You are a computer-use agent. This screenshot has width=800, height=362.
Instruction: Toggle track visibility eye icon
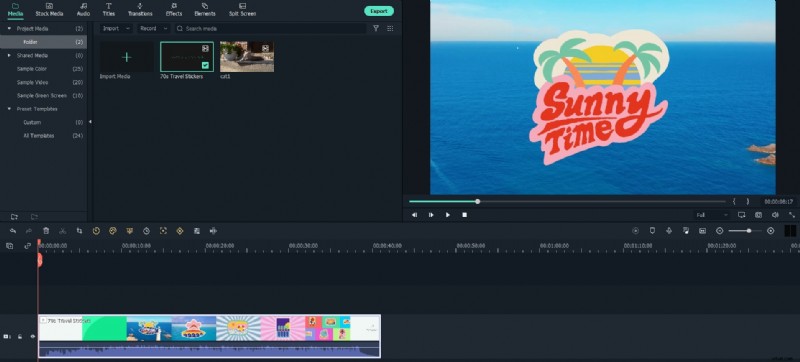pos(33,337)
